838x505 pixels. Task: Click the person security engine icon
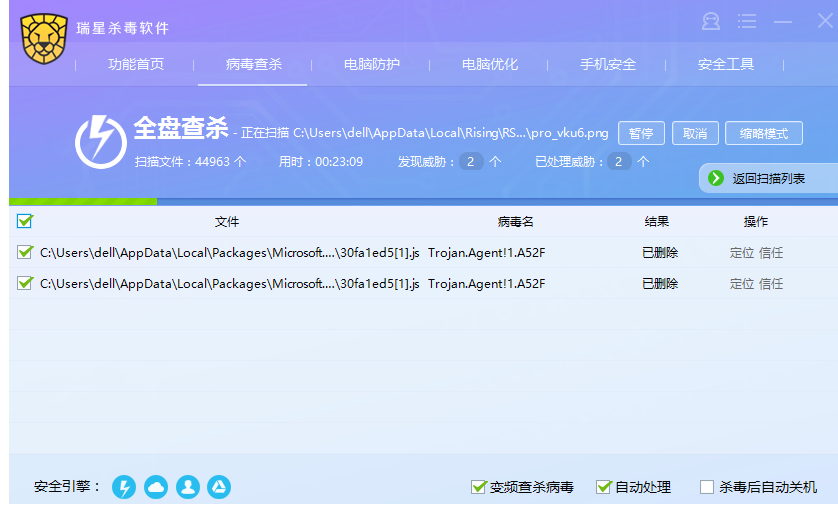188,487
